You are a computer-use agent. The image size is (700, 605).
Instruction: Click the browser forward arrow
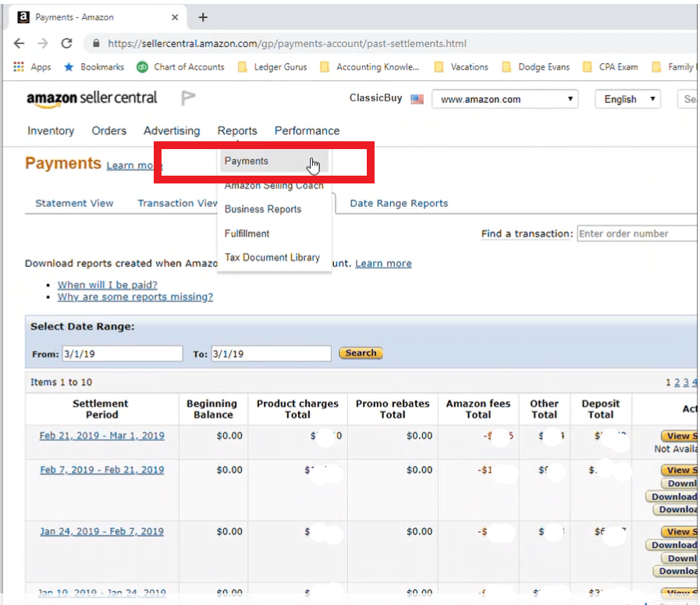(x=42, y=43)
